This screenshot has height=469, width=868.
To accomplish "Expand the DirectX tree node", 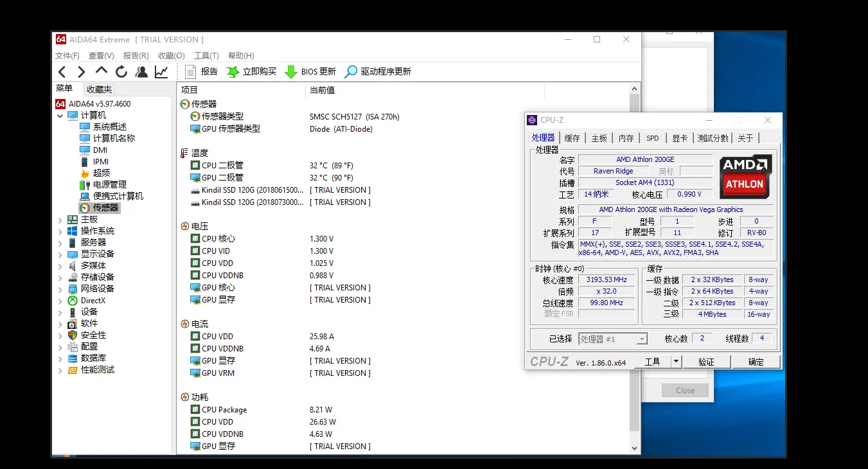I will pyautogui.click(x=60, y=301).
